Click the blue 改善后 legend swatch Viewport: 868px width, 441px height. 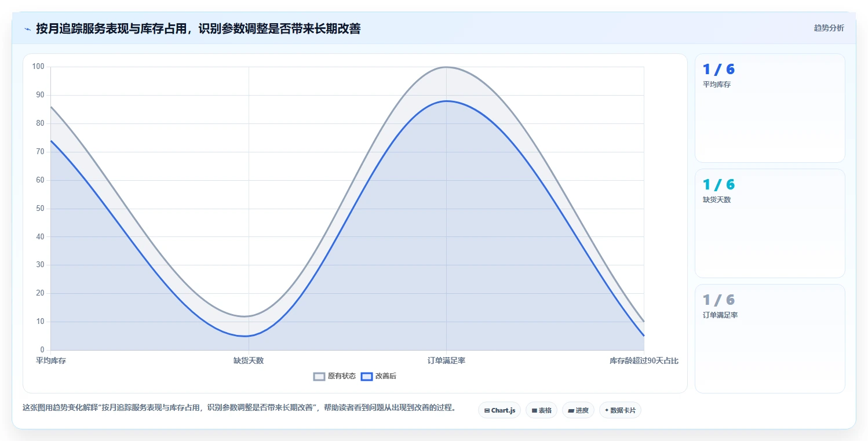click(x=366, y=376)
